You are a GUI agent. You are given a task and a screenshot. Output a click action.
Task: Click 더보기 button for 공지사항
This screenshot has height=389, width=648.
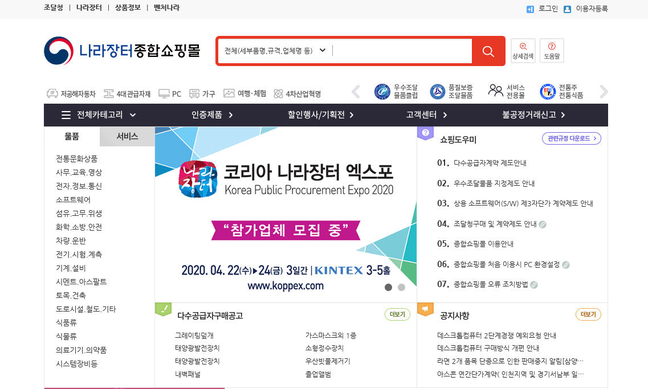pos(588,315)
